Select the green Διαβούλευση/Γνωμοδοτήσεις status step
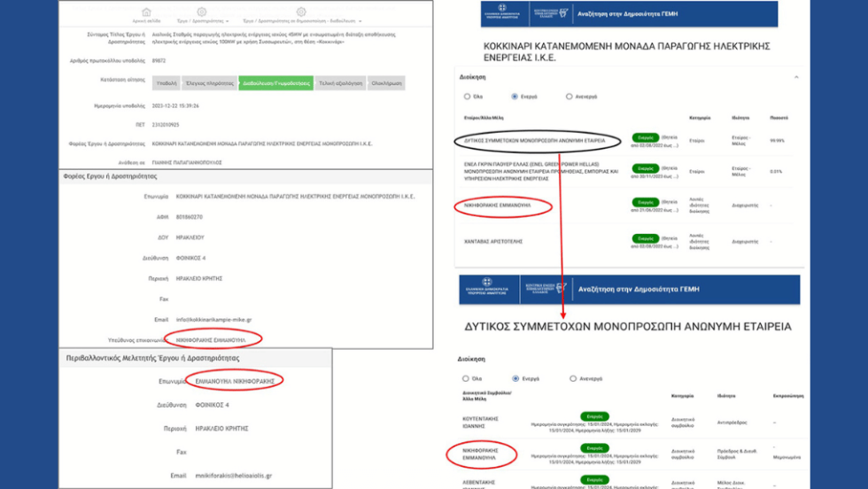This screenshot has width=868, height=489. [276, 83]
